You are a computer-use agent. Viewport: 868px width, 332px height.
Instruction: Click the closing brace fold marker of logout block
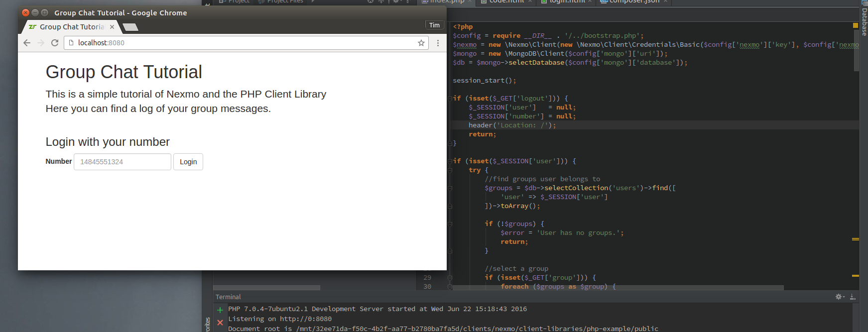450,143
